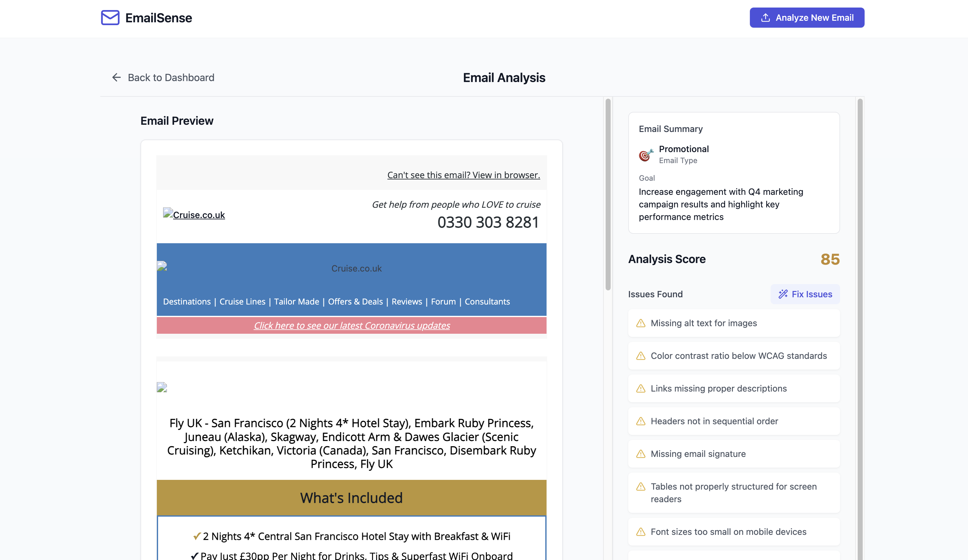This screenshot has height=560, width=968.
Task: Select 'Links missing proper descriptions' issue
Action: pos(734,388)
